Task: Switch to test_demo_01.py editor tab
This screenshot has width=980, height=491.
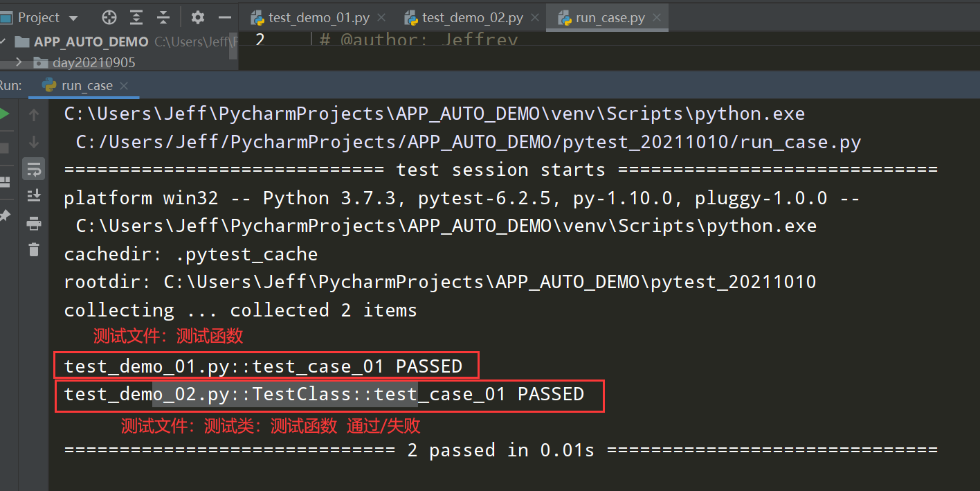Action: click(309, 18)
